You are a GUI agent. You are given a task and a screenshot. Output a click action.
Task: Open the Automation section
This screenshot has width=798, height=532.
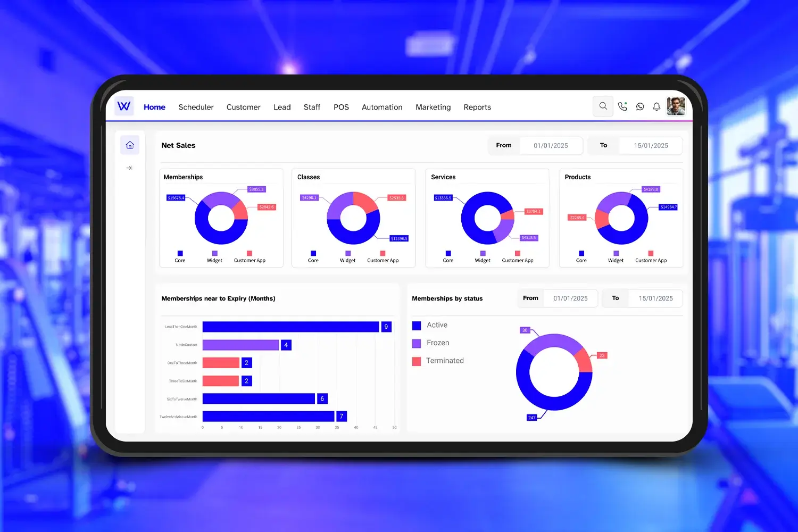pos(381,107)
